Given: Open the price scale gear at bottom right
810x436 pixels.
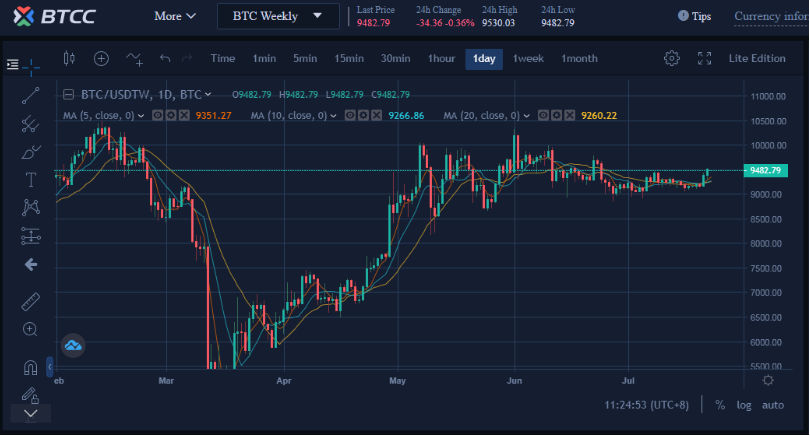Looking at the screenshot, I should pos(768,381).
